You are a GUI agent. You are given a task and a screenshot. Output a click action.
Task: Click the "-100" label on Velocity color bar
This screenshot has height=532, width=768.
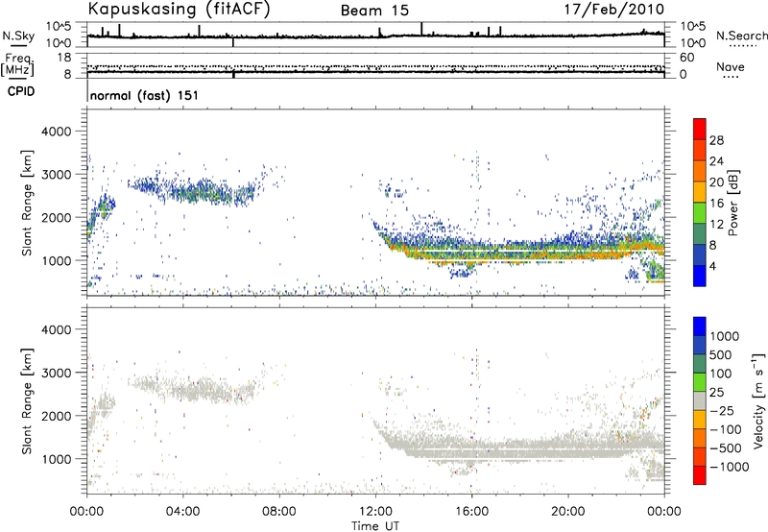[726, 429]
